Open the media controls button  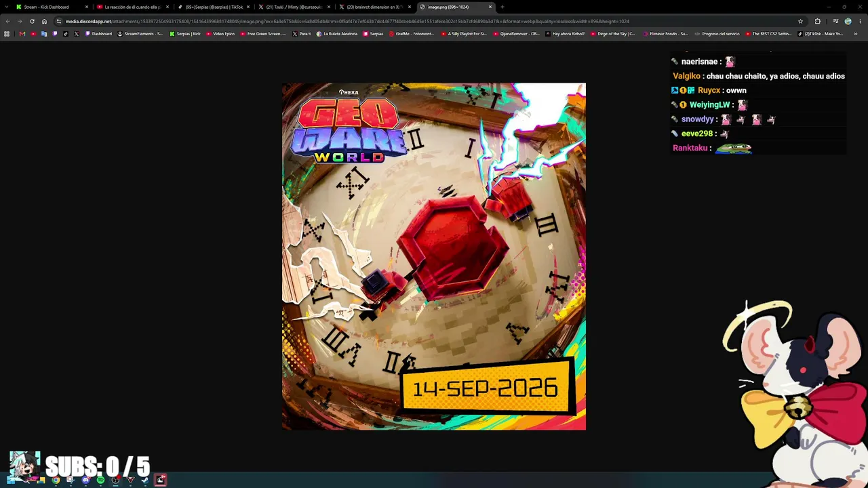click(x=835, y=21)
